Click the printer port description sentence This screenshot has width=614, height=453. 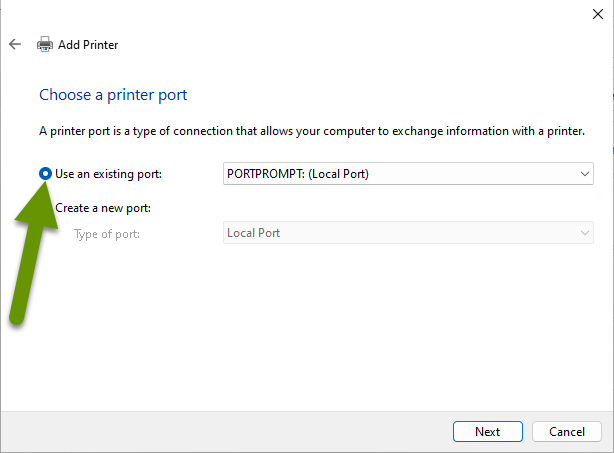point(312,131)
